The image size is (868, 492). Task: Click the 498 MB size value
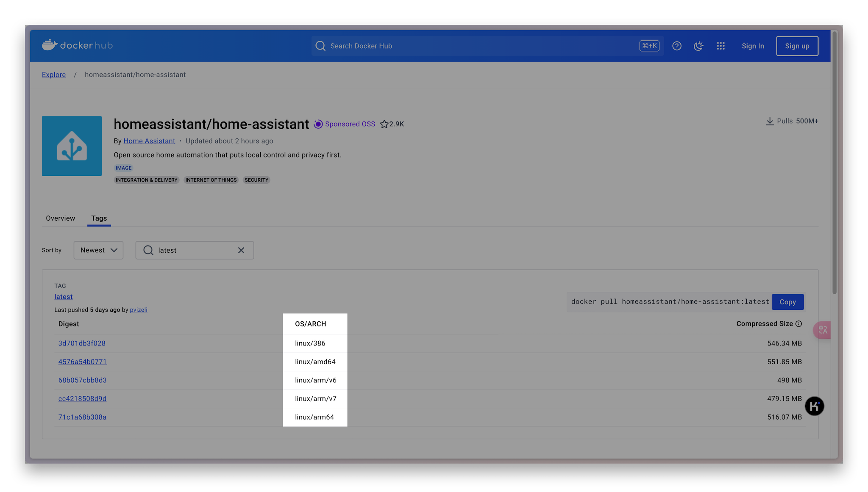[790, 380]
